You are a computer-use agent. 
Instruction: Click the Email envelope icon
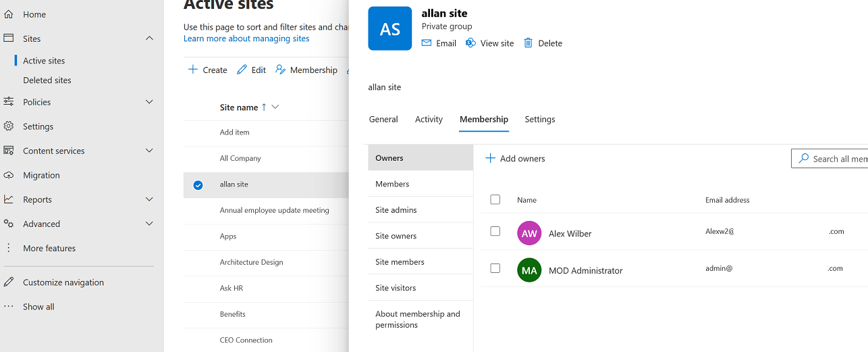click(x=427, y=43)
